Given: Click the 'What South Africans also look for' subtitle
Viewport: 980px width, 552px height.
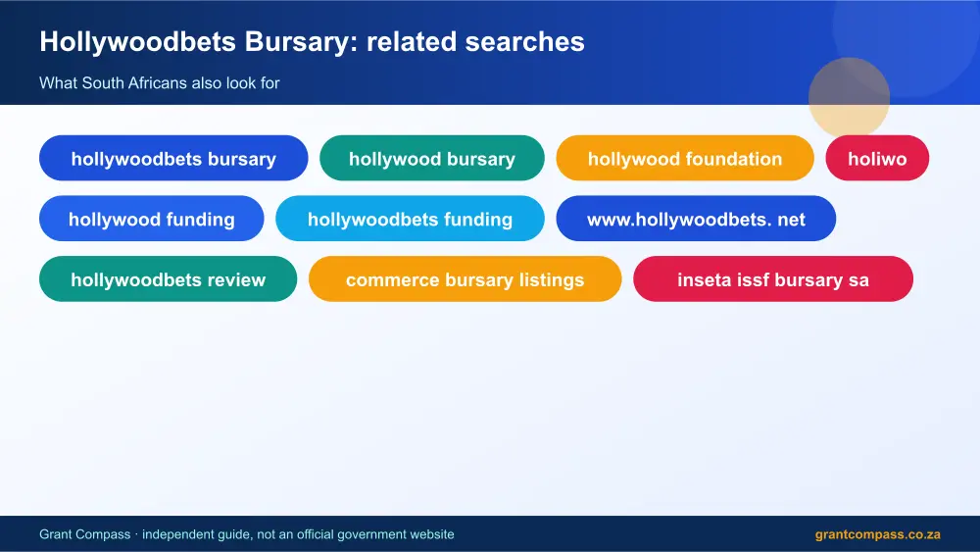Looking at the screenshot, I should coord(160,83).
